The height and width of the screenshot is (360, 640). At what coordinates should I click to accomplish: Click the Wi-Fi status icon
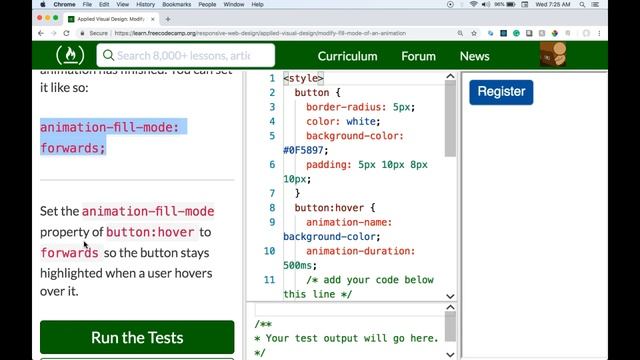click(x=473, y=4)
